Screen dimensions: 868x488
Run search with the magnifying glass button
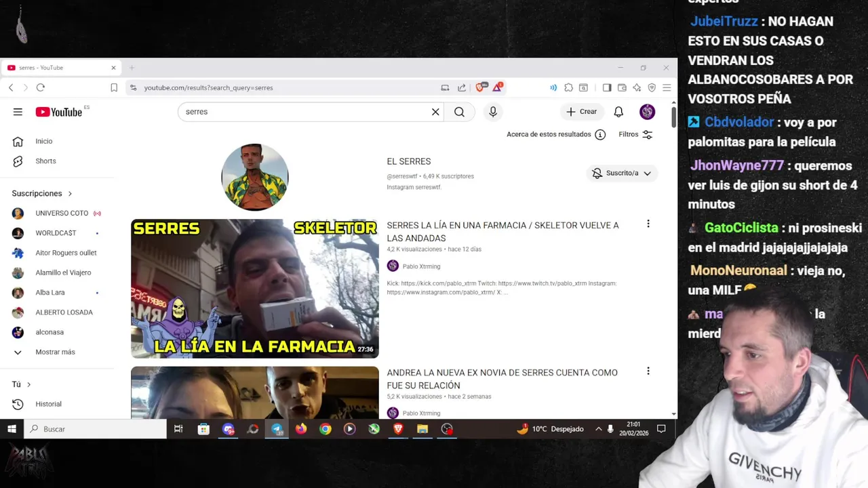[x=459, y=112]
